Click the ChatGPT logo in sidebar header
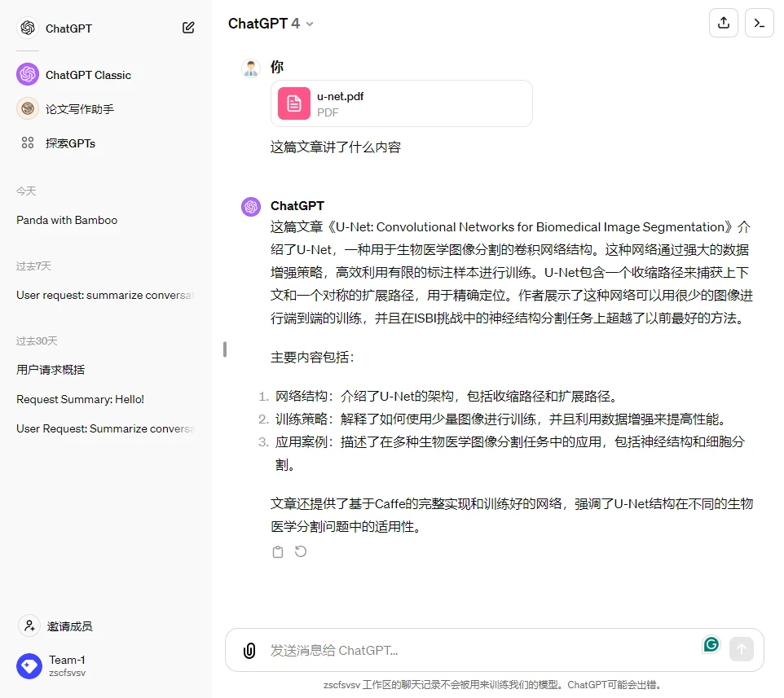The height and width of the screenshot is (698, 784). pos(28,28)
